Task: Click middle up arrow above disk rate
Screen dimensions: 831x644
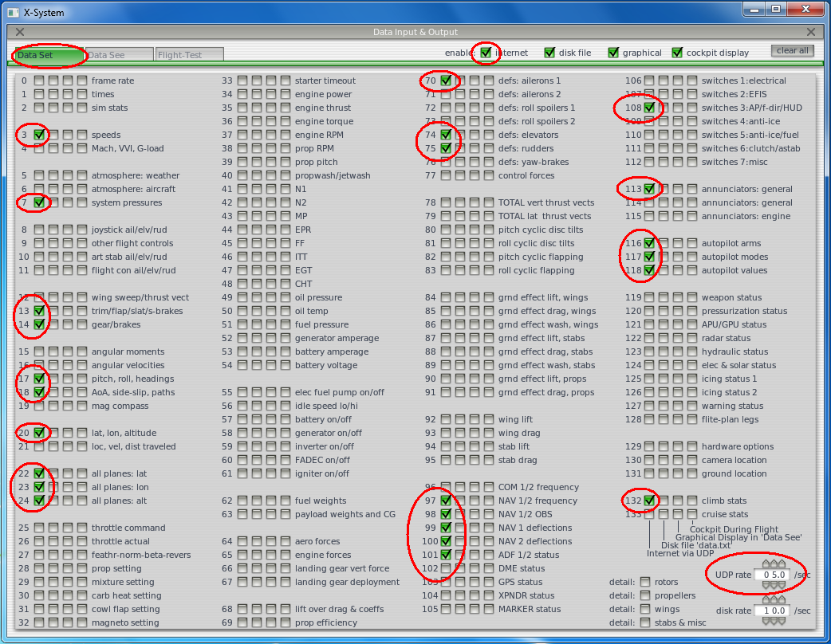Action: click(774, 600)
